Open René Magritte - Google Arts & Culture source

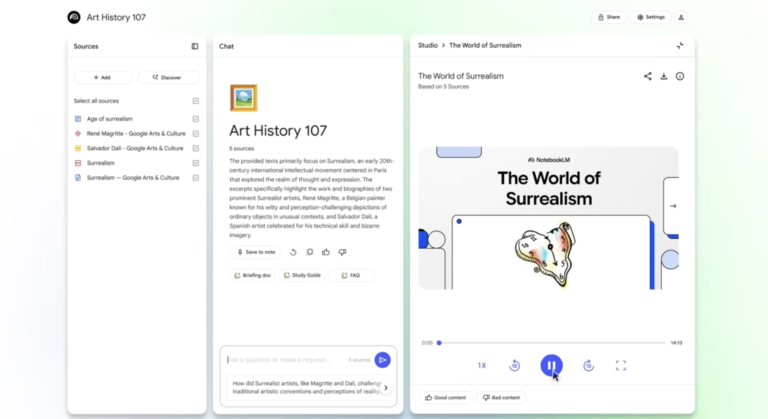[136, 133]
